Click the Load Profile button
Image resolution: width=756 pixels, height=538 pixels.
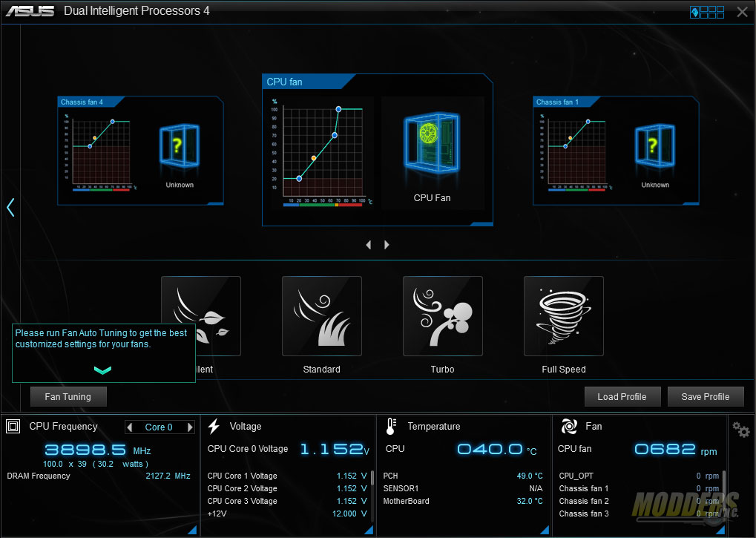coord(622,397)
